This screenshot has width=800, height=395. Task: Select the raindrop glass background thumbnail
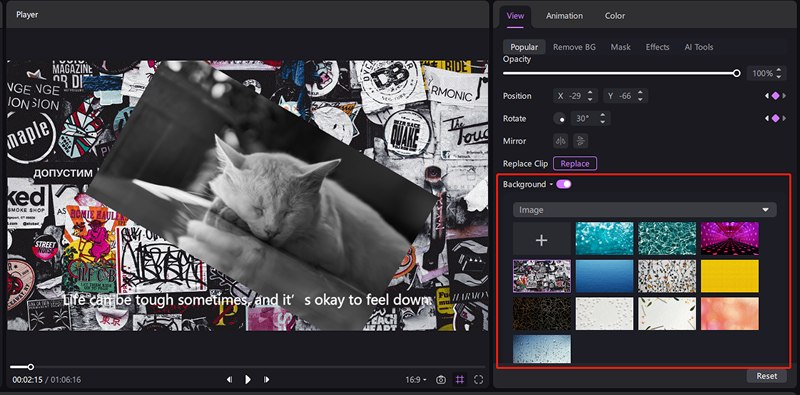click(542, 349)
